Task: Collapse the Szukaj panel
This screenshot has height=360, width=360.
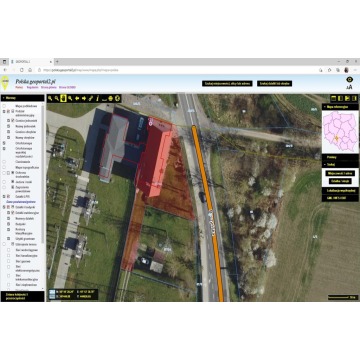Action: point(340,164)
